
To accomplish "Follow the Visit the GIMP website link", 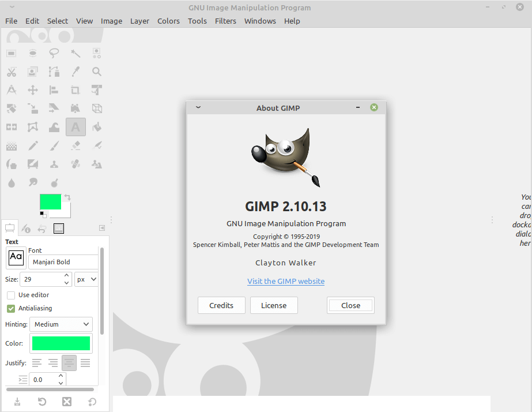I will 286,281.
